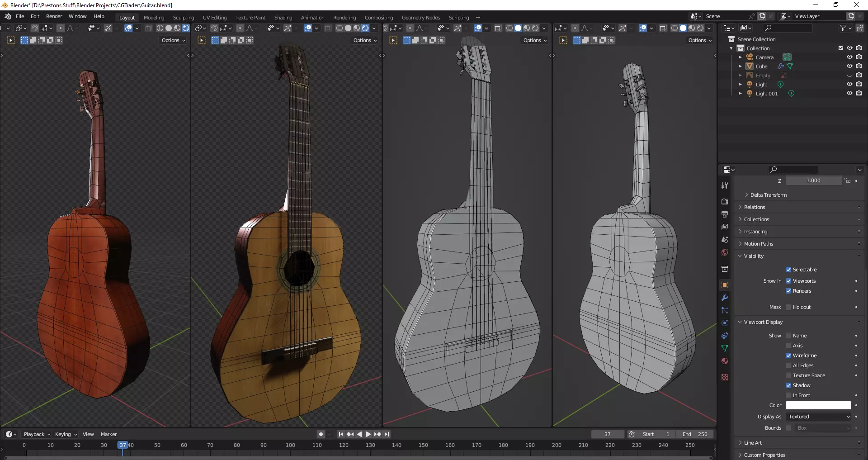Uncheck the Wireframe display checkbox

[x=788, y=356]
